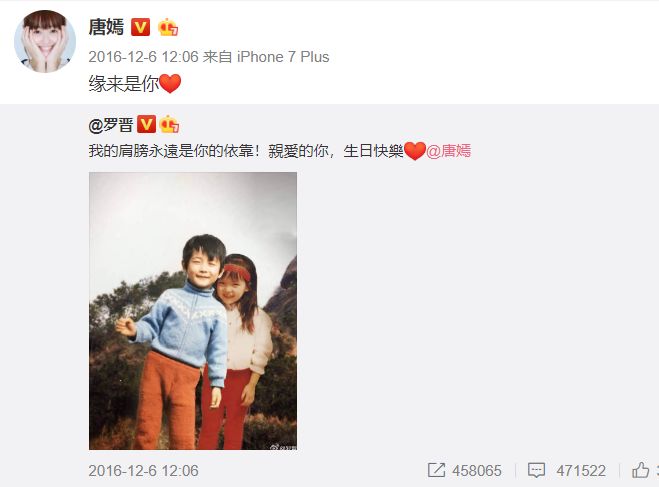Click the iPhone 7 Plus source link
659x487 pixels.
[x=283, y=57]
